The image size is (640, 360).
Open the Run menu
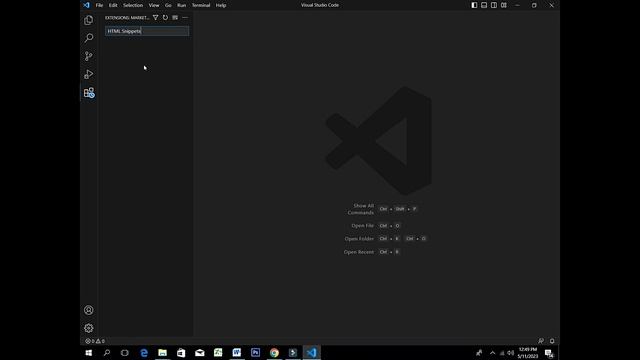(x=182, y=5)
